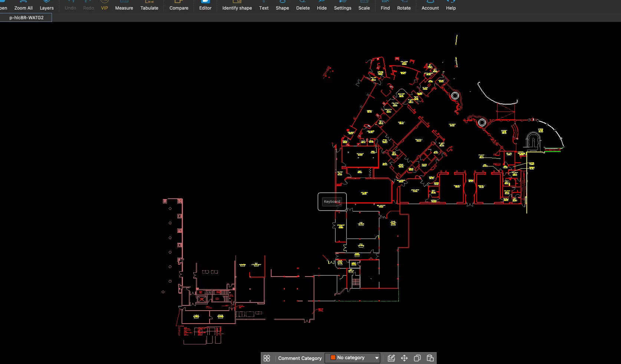Switch to the p-hlc8R-WATG2 document tab
Screen dimensions: 621x364
click(x=26, y=17)
